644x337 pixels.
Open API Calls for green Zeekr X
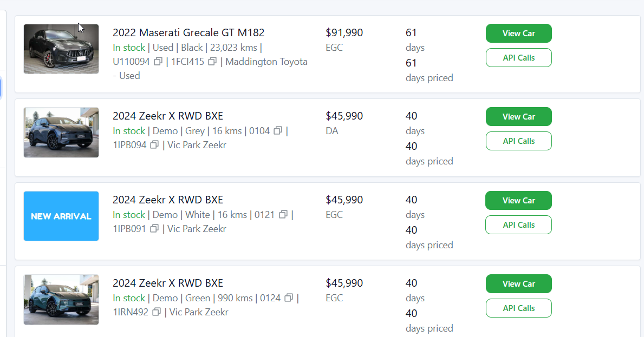point(518,308)
